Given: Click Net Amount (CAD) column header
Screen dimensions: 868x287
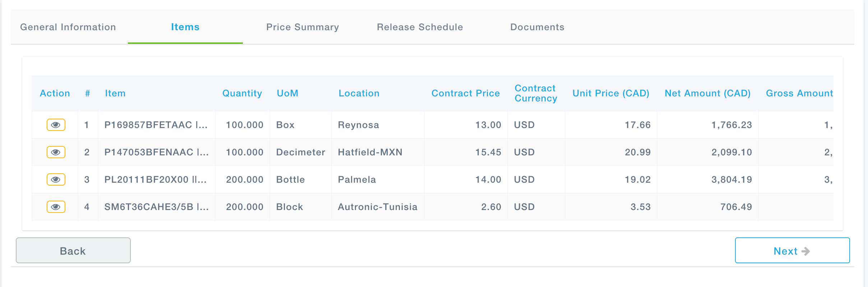Looking at the screenshot, I should coord(707,93).
